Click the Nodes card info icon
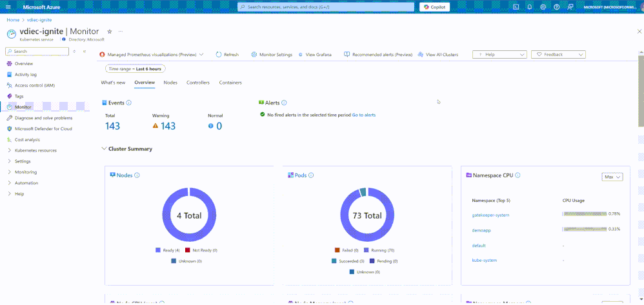 tap(137, 175)
